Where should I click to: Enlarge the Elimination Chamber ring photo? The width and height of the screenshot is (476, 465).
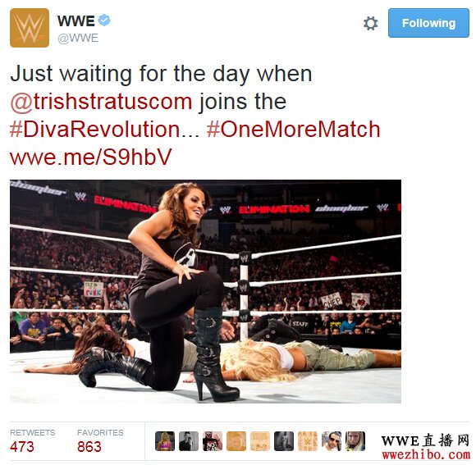pos(205,291)
